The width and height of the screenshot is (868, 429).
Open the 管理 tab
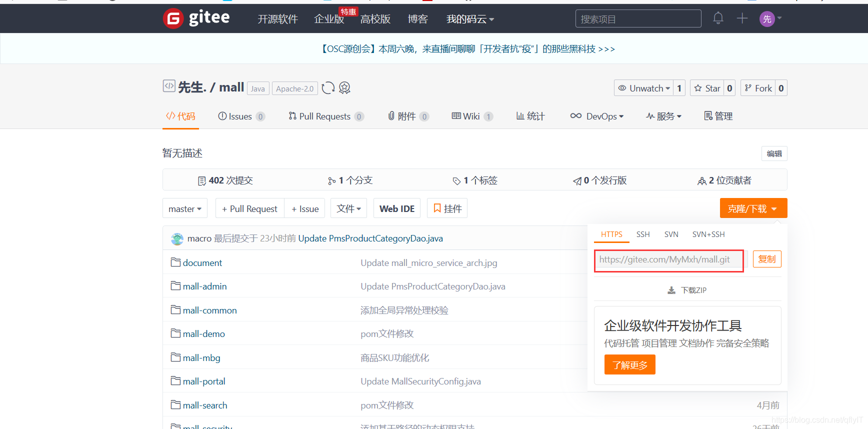tap(718, 116)
